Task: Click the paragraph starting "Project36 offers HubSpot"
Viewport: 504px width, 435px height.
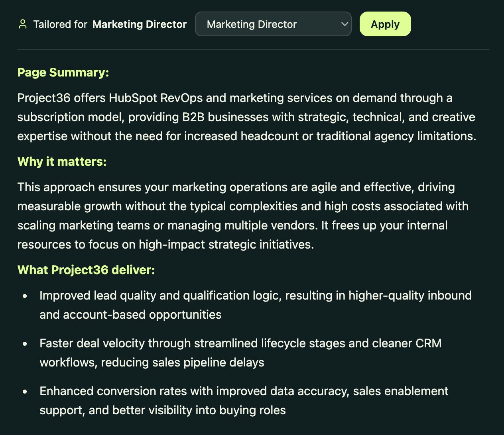Action: tap(246, 117)
